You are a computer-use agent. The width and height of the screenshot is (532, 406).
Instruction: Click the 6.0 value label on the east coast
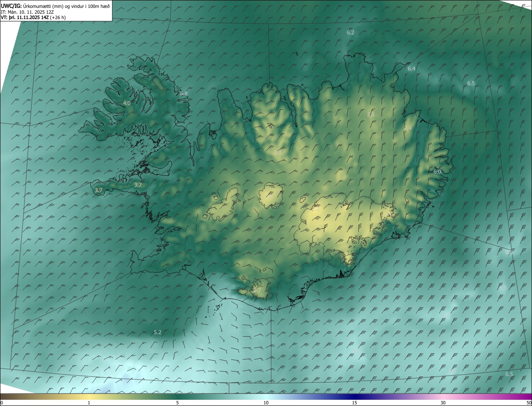[x=437, y=171]
